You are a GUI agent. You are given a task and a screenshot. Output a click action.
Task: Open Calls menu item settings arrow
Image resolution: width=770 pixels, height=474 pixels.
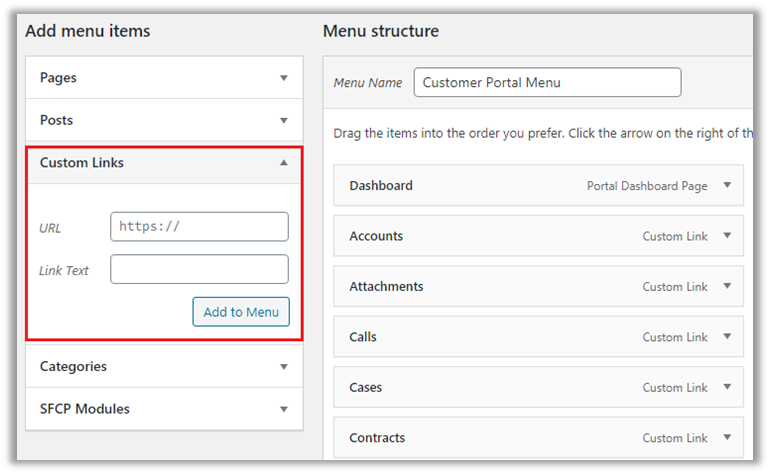(x=727, y=337)
